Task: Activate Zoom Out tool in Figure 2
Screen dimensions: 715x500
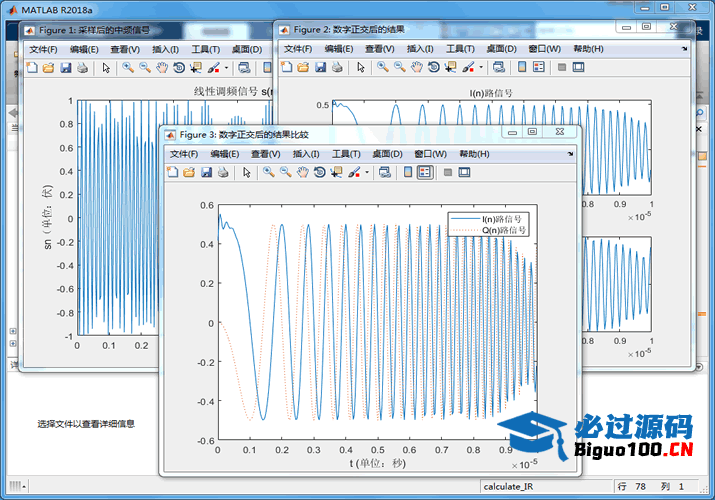Action: 400,67
